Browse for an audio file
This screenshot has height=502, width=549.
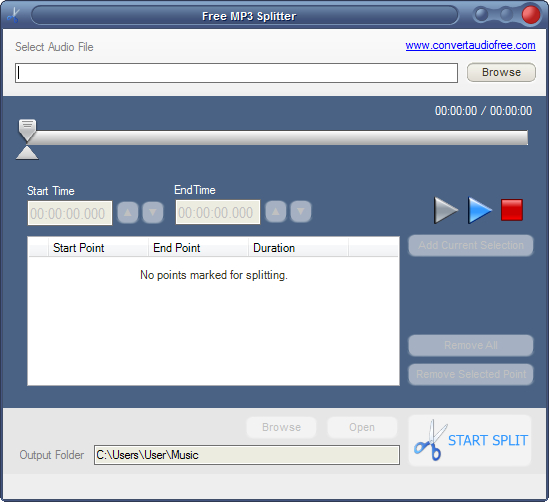501,72
